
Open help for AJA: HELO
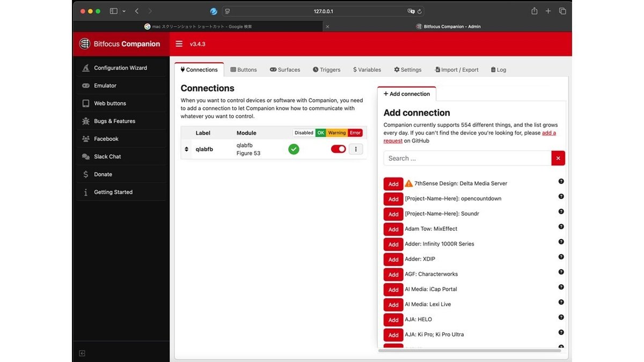(561, 317)
